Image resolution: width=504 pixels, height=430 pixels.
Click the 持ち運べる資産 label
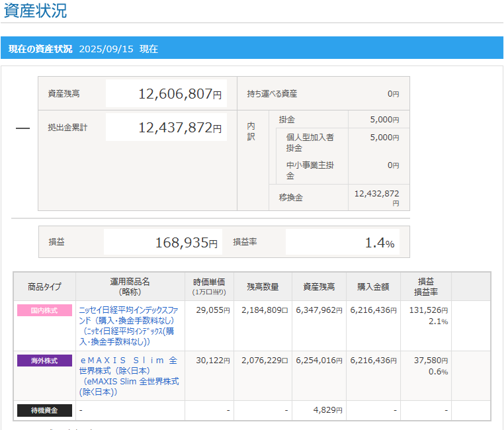[x=272, y=94]
